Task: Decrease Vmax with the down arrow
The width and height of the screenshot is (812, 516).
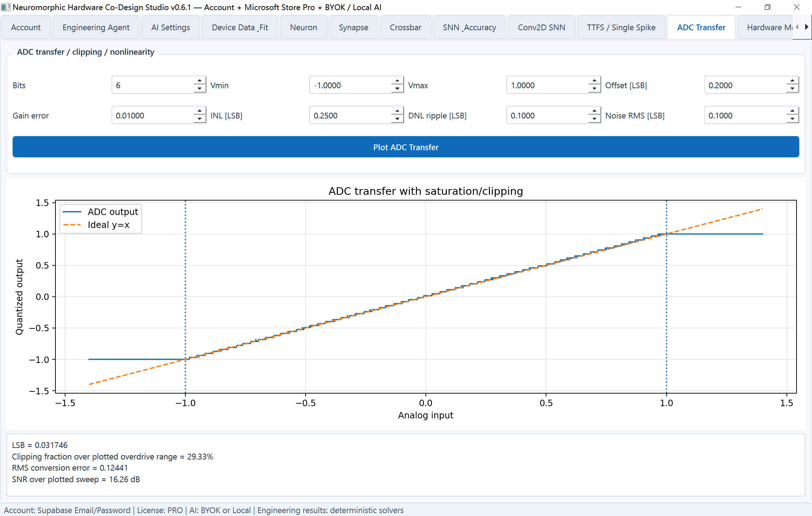Action: 594,89
